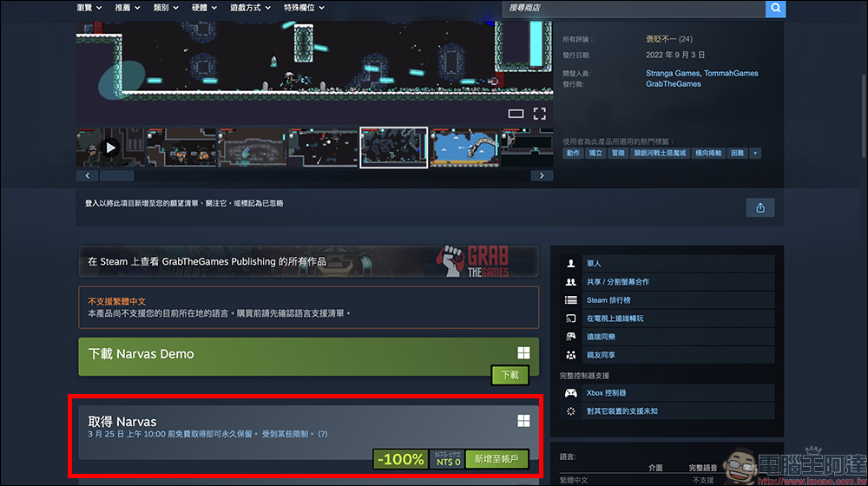
Task: Expand the 硬體 dropdown
Action: click(204, 8)
